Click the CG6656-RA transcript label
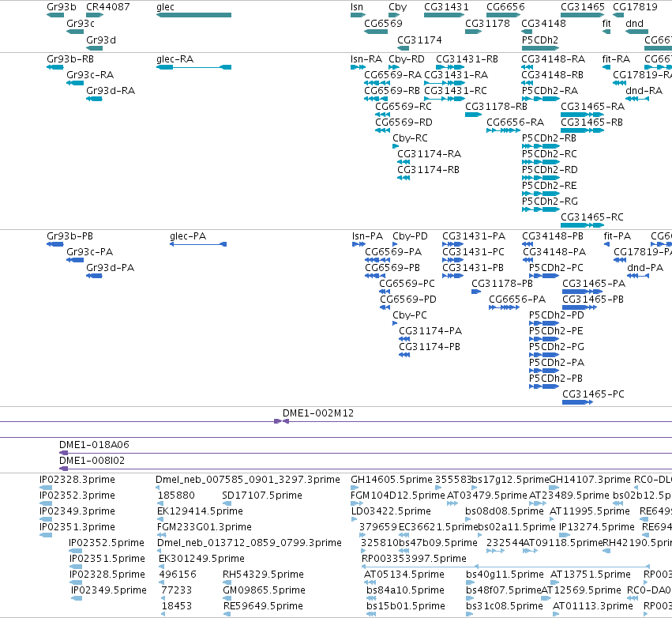The width and height of the screenshot is (672, 618). click(515, 122)
